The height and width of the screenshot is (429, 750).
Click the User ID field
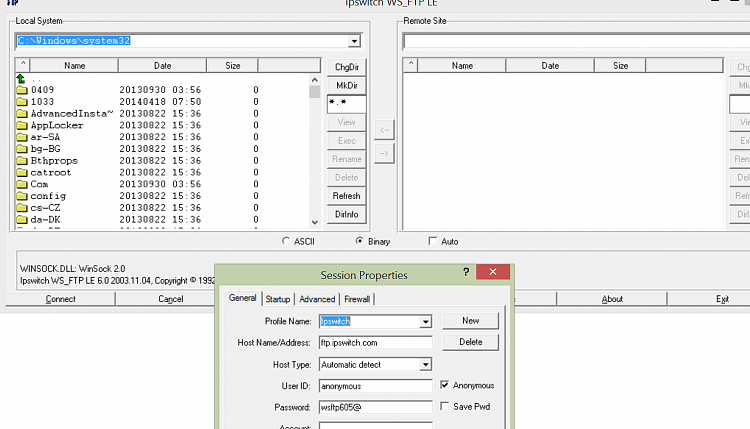(375, 386)
